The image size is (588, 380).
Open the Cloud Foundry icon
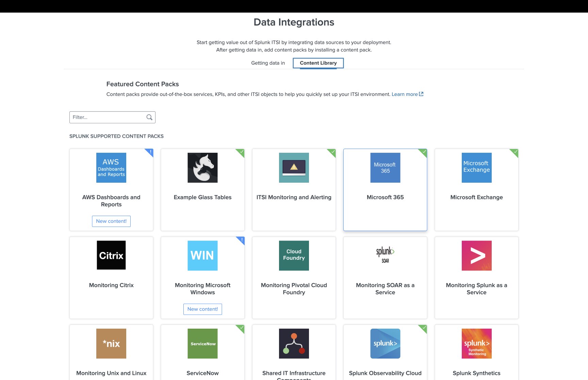pos(294,255)
